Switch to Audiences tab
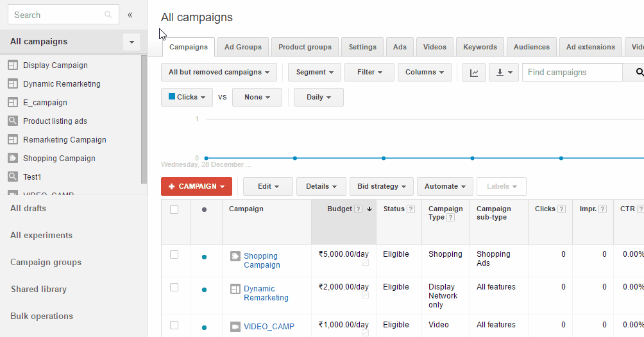644x337 pixels. pyautogui.click(x=532, y=47)
